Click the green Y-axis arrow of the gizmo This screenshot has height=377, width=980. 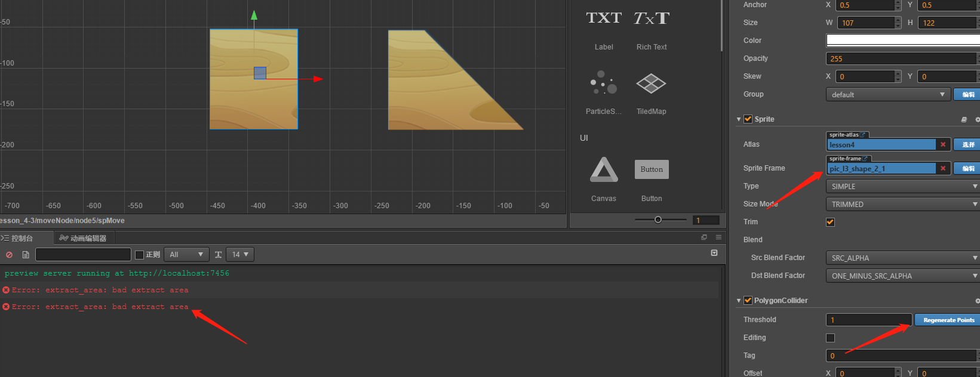point(254,15)
